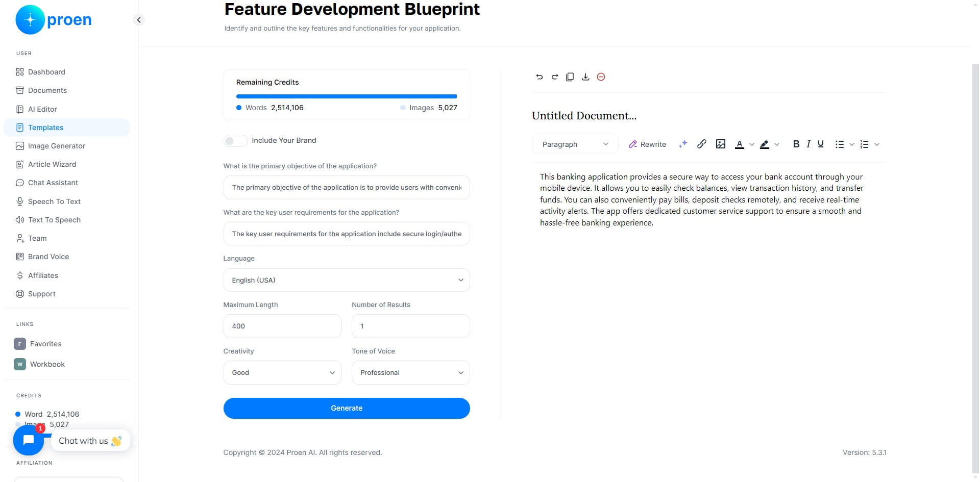Click the key user requirements input field
The height and width of the screenshot is (482, 980).
(347, 234)
